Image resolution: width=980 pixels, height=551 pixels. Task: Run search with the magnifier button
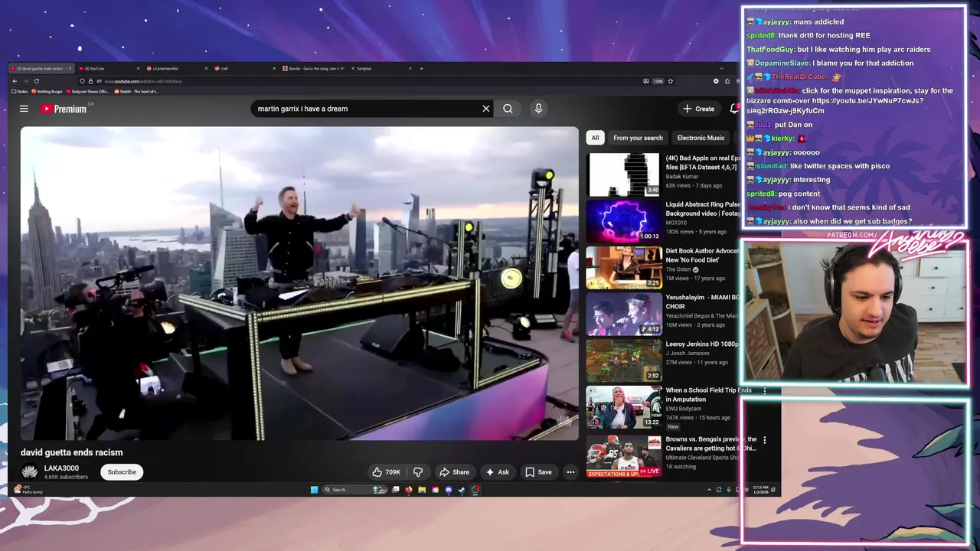point(508,109)
